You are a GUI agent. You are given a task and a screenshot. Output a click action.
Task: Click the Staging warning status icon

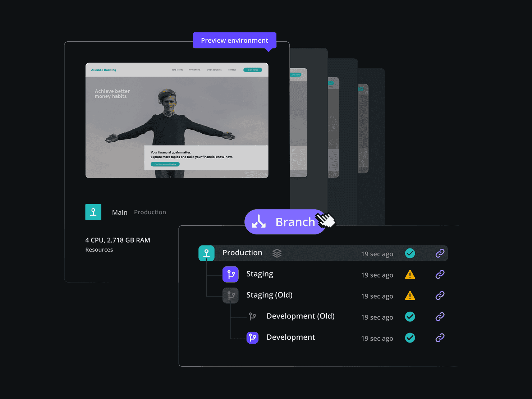[410, 275]
